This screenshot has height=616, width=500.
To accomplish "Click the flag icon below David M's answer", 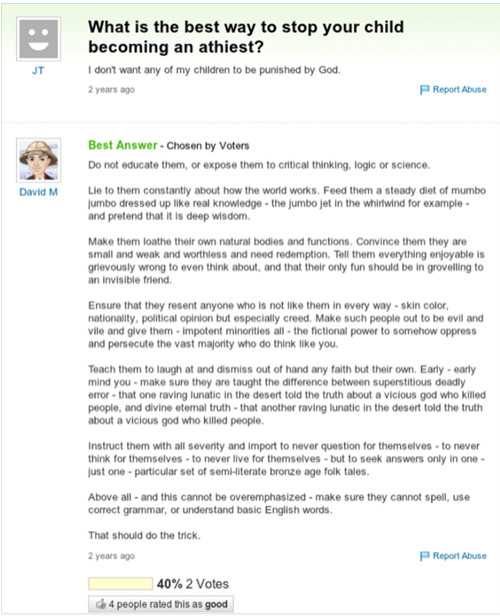I will [425, 556].
